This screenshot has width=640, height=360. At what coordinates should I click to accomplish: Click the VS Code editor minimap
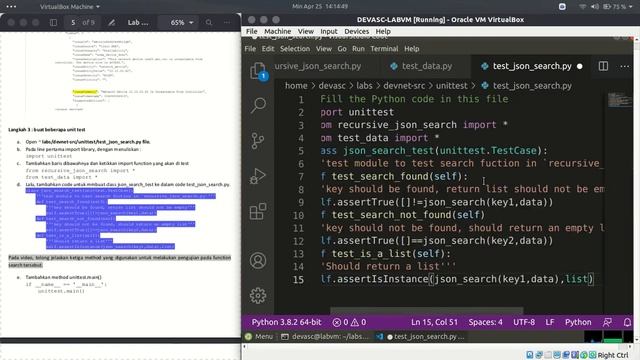click(620, 100)
